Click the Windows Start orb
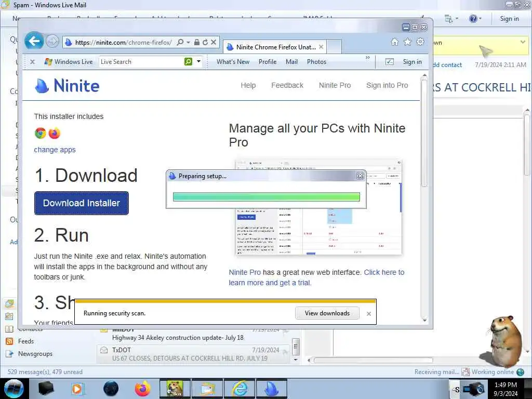 point(14,389)
